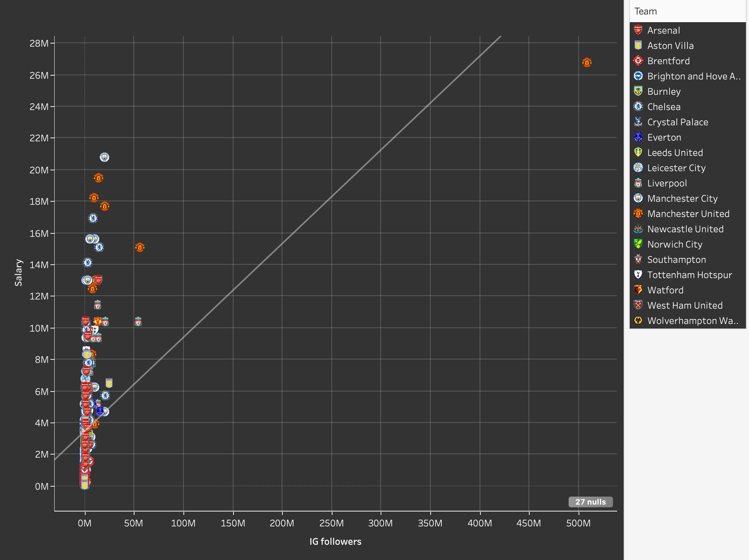Click the Crystal Palace crest in legend

coord(638,122)
